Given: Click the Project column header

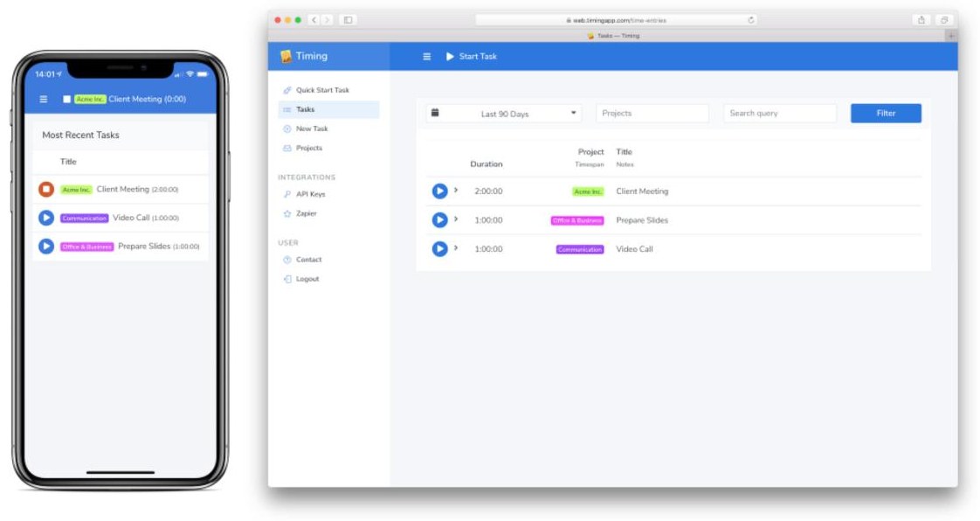Looking at the screenshot, I should (x=590, y=152).
